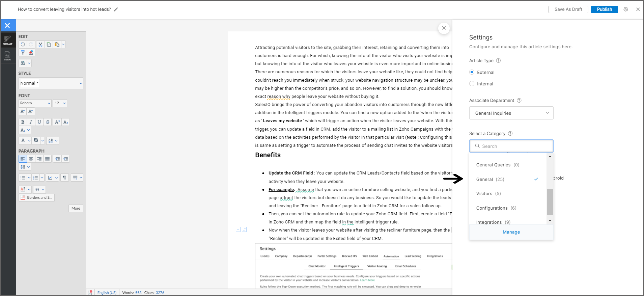Apply Superscript formatting

(x=57, y=122)
